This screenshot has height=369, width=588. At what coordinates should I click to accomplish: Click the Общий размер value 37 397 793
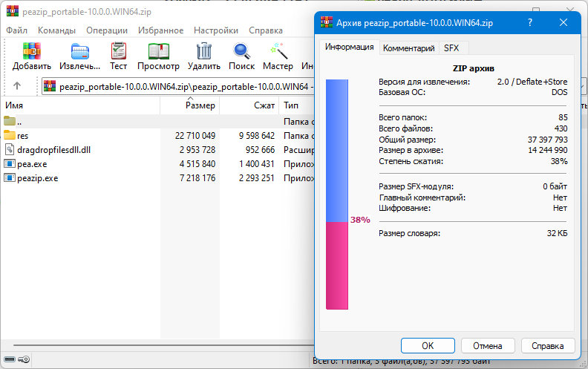pos(547,140)
